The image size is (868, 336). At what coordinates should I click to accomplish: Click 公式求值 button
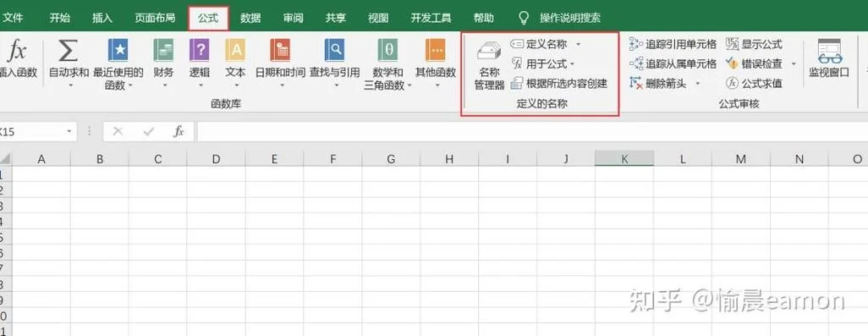754,84
